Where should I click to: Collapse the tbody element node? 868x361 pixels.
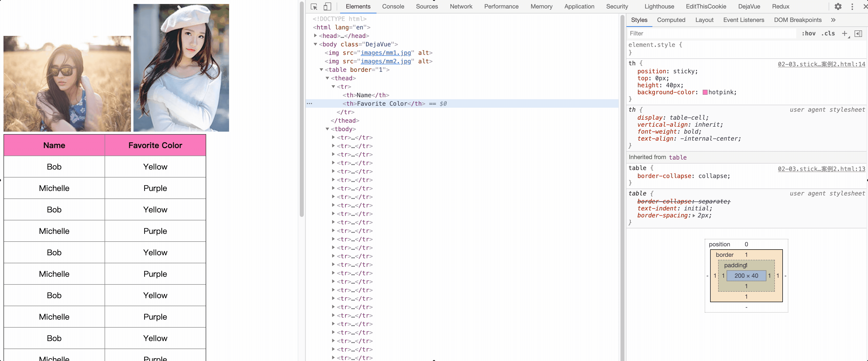point(327,129)
